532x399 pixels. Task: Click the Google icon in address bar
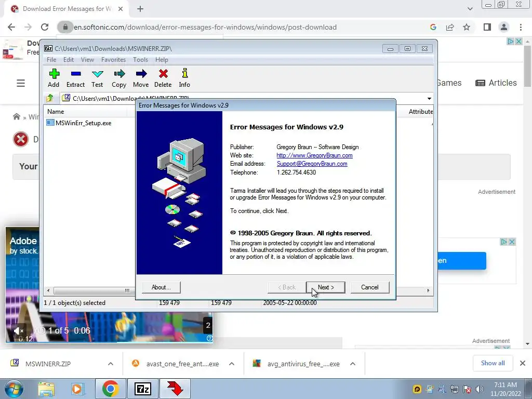pos(433,27)
